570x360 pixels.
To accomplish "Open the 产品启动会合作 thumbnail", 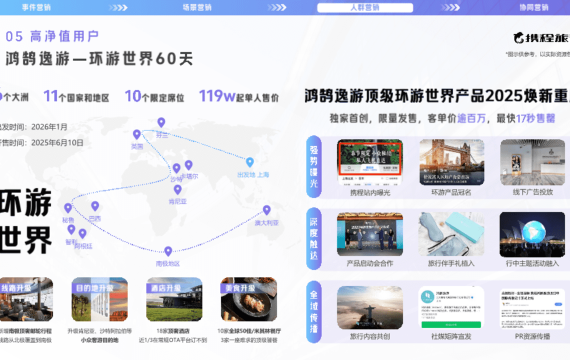I will pyautogui.click(x=370, y=235).
